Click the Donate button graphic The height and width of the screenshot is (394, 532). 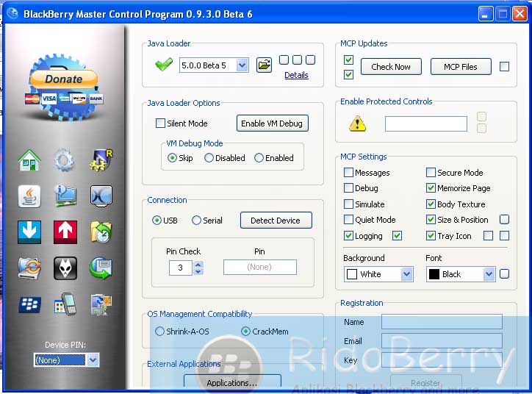[x=63, y=79]
